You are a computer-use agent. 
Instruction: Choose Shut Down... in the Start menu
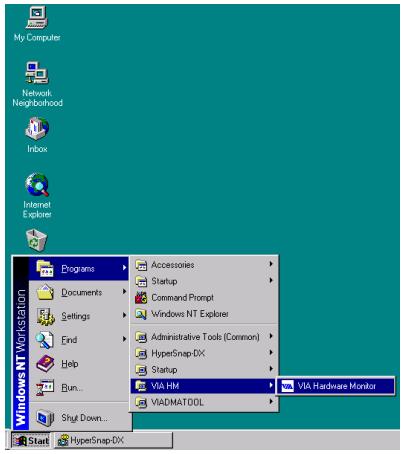point(79,418)
